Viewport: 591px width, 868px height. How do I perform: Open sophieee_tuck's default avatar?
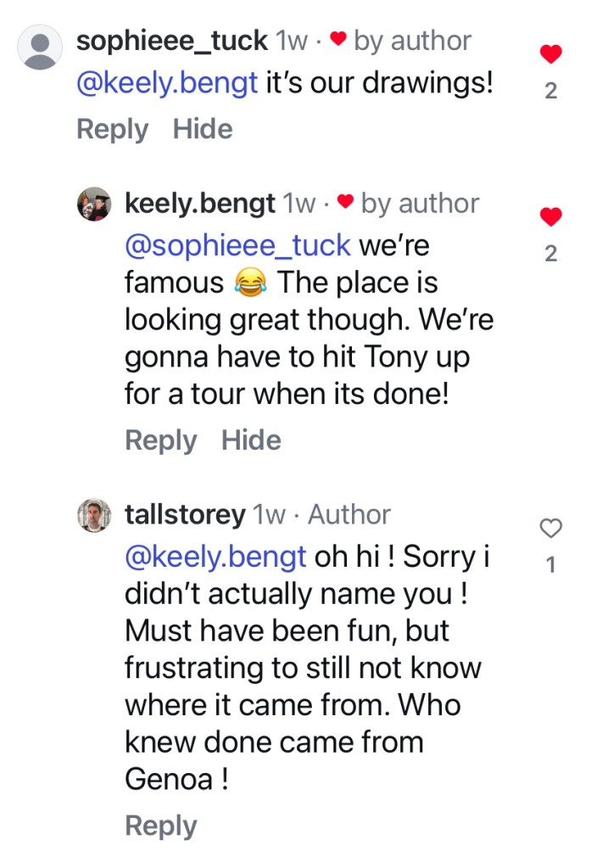40,47
